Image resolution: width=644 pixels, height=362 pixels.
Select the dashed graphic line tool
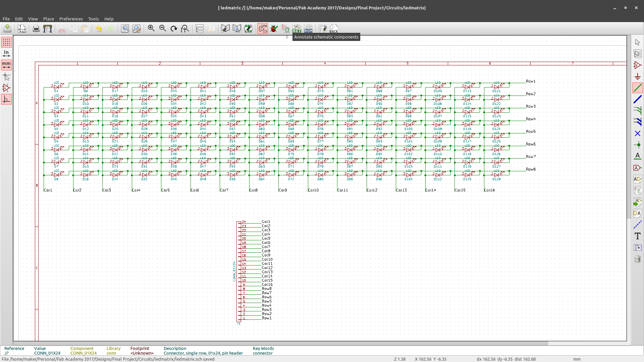pos(638,225)
